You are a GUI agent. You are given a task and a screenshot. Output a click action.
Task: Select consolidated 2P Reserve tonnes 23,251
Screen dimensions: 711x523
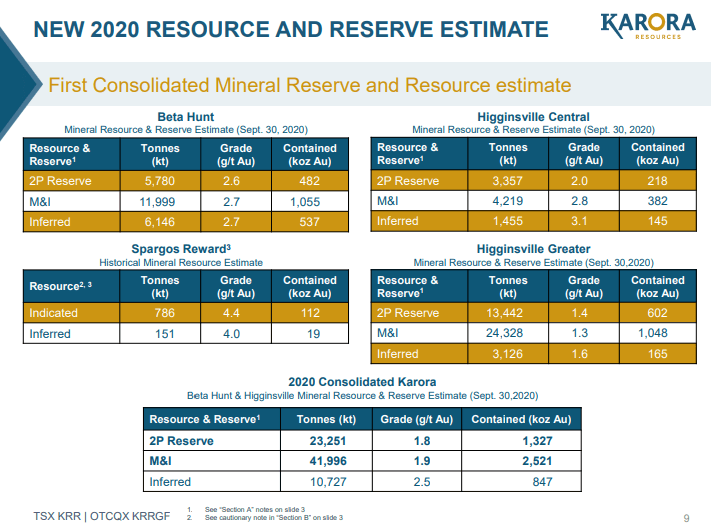[328, 441]
